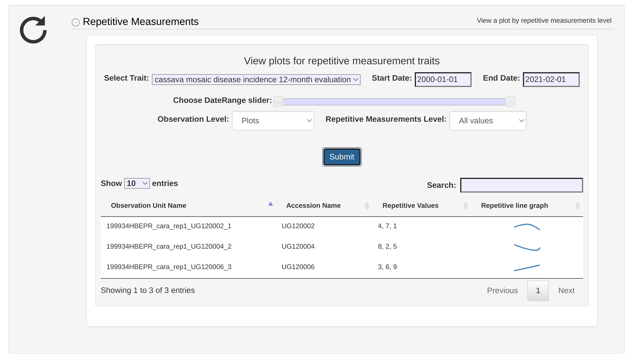Click accession name UG120004

point(298,247)
